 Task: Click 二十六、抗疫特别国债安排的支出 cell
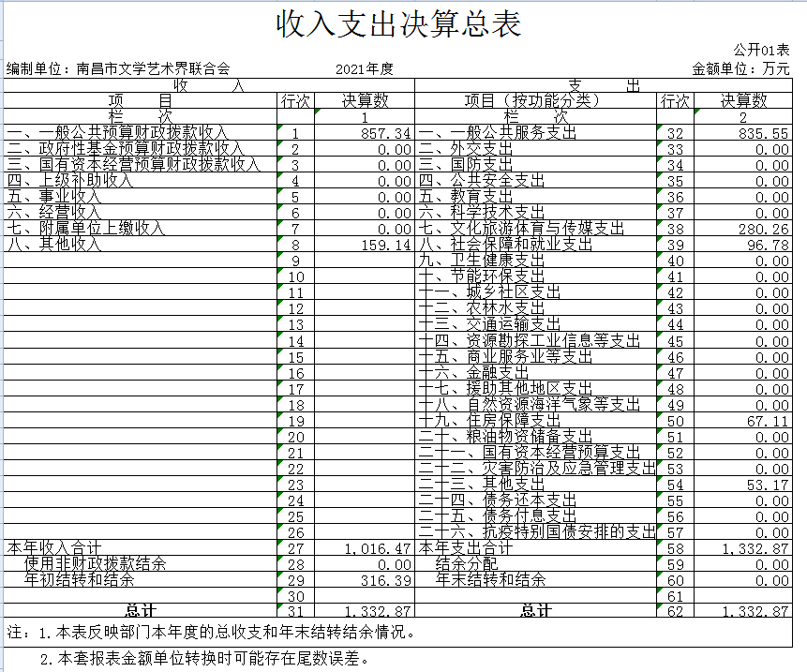coord(536,532)
